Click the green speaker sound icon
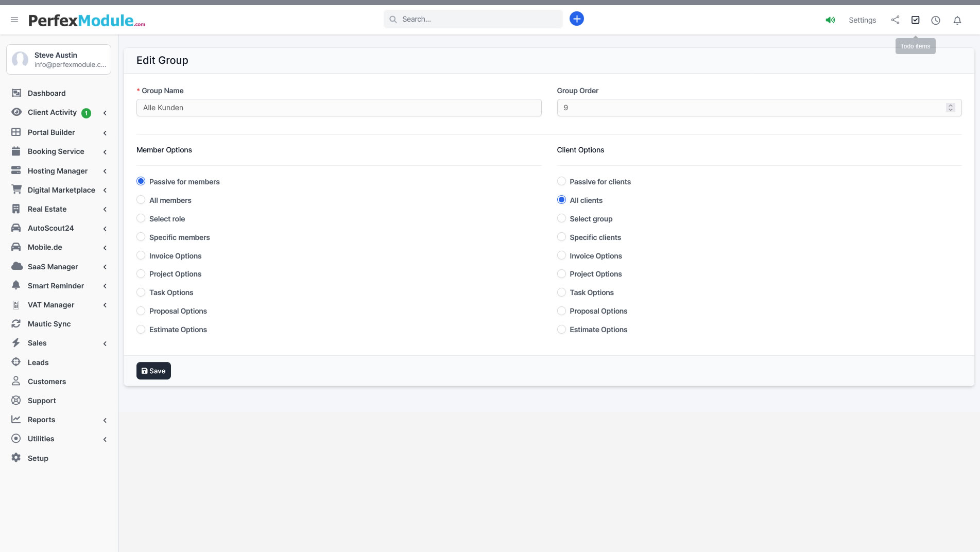This screenshot has width=980, height=552. pyautogui.click(x=830, y=20)
